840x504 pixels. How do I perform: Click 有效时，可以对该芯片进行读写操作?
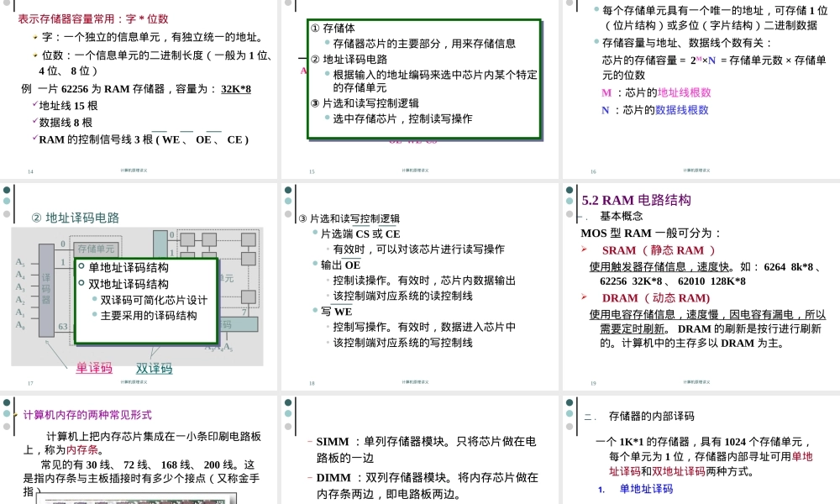[x=418, y=249]
